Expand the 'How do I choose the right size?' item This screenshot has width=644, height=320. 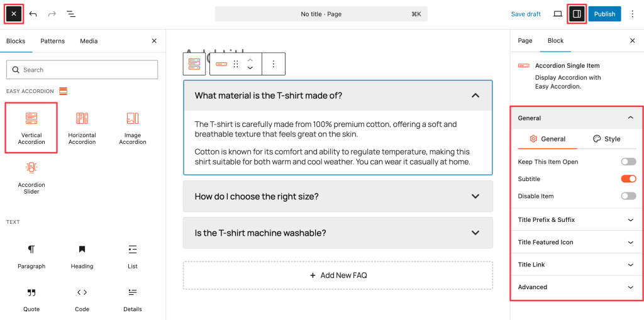point(337,196)
